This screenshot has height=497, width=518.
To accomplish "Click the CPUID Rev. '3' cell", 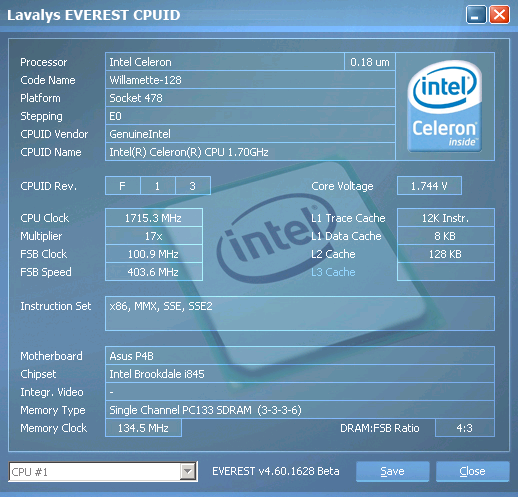I will 193,186.
